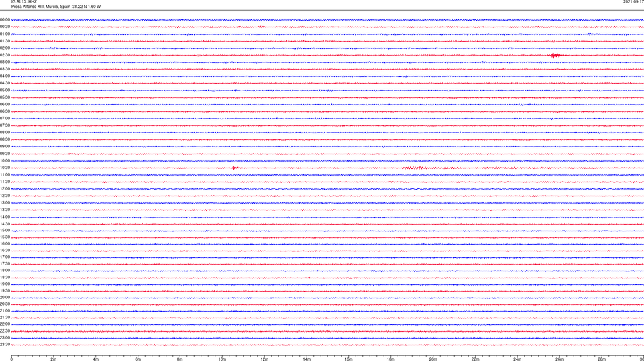Select the '01:00' time row label
Image resolution: width=644 pixels, height=362 pixels.
5,34
